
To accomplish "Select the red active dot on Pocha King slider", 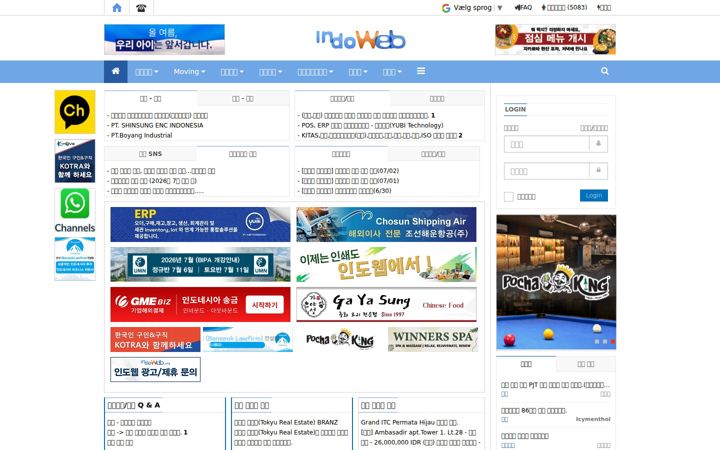I will click(x=613, y=342).
